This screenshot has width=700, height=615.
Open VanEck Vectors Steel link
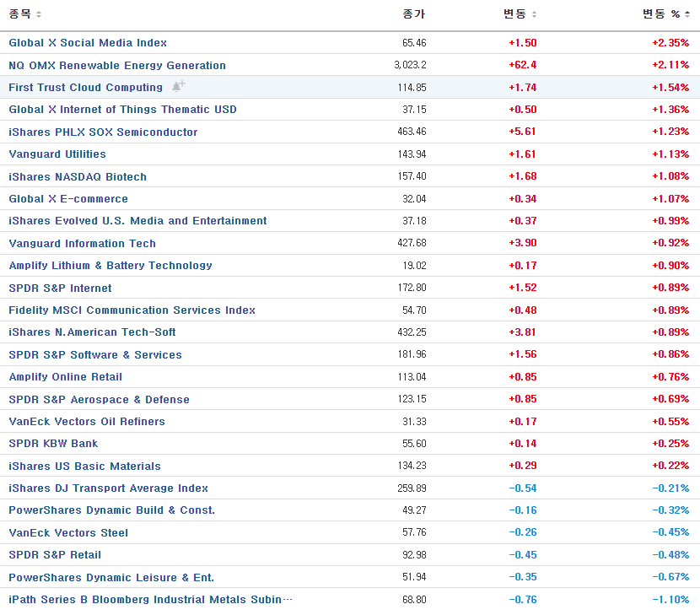(68, 533)
